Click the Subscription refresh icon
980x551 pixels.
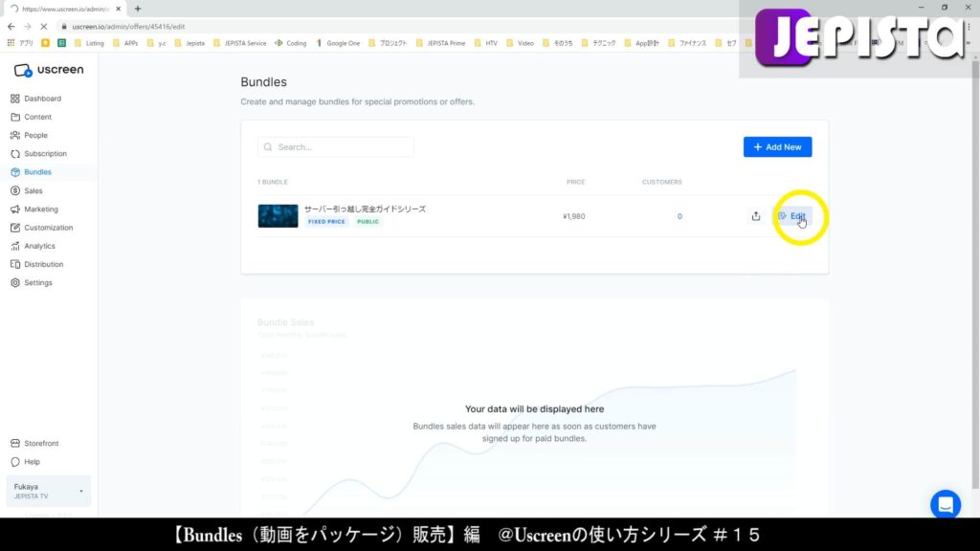[x=15, y=154]
